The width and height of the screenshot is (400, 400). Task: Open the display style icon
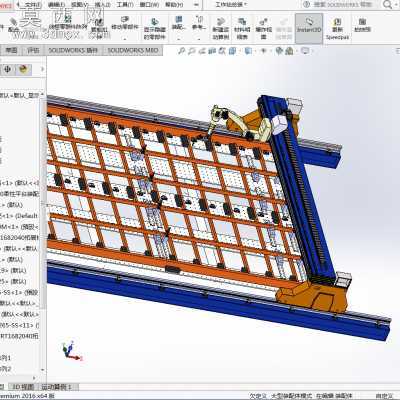coord(248,51)
